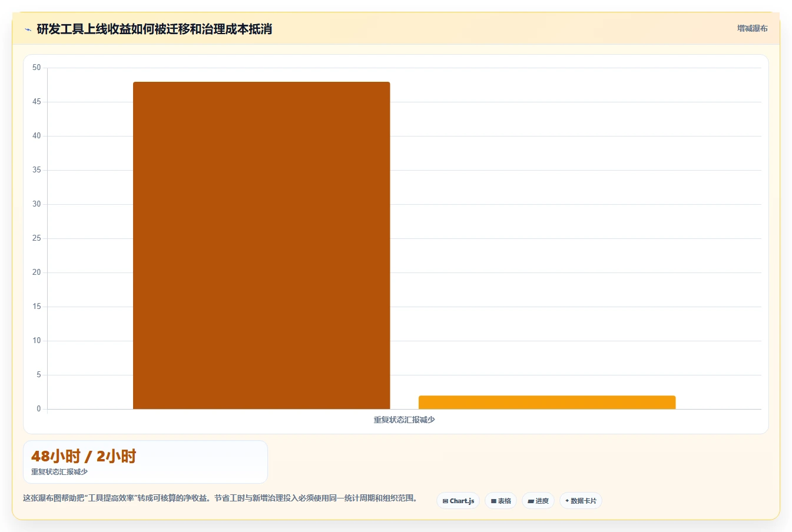
Task: Click the 增减瀑布 label in the header
Action: pyautogui.click(x=752, y=28)
